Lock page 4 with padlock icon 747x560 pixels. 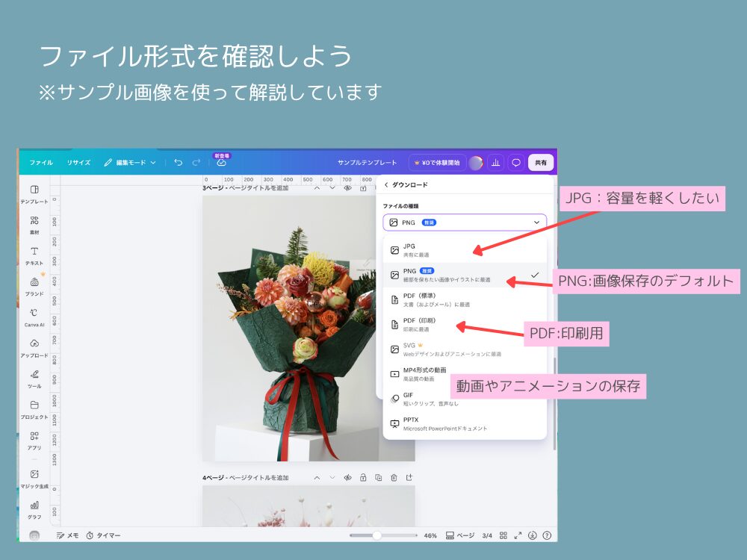[363, 477]
